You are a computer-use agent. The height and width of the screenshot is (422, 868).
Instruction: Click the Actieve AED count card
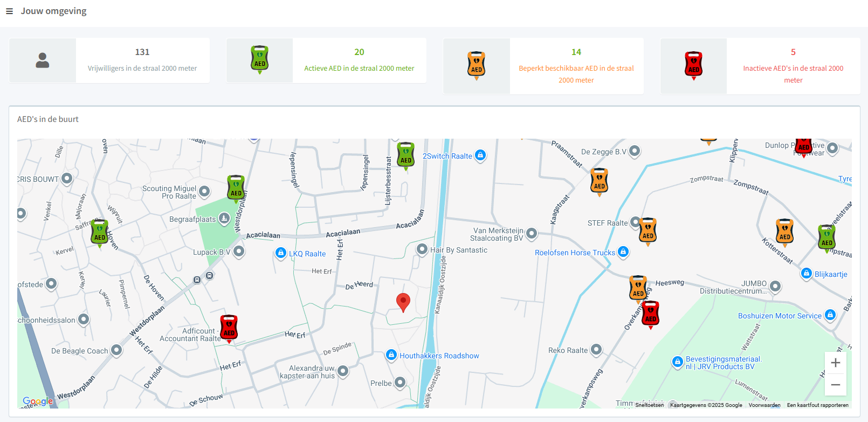tap(359, 60)
